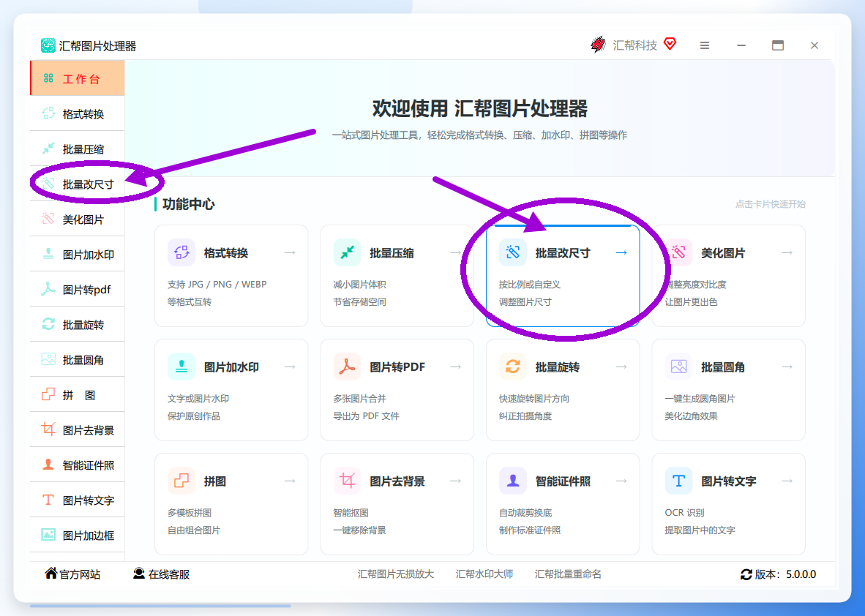Click 智能抠图 description text
This screenshot has height=616, width=865.
(351, 512)
